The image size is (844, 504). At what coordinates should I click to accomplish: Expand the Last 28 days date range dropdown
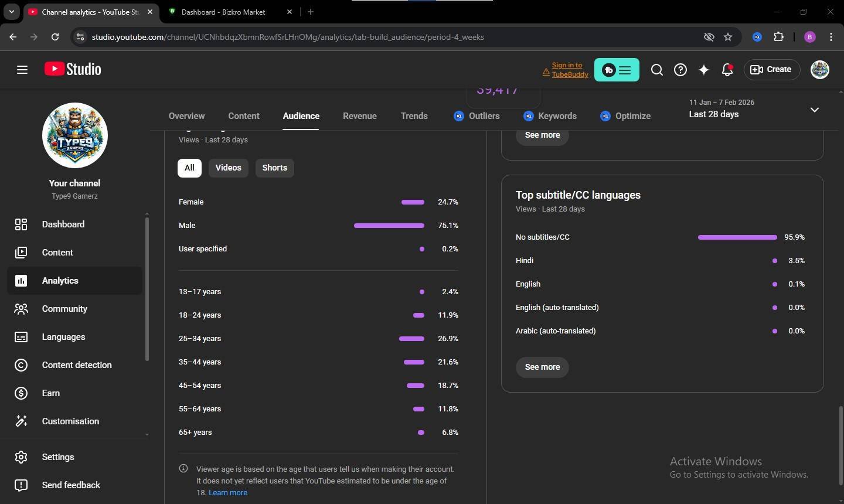coord(814,110)
